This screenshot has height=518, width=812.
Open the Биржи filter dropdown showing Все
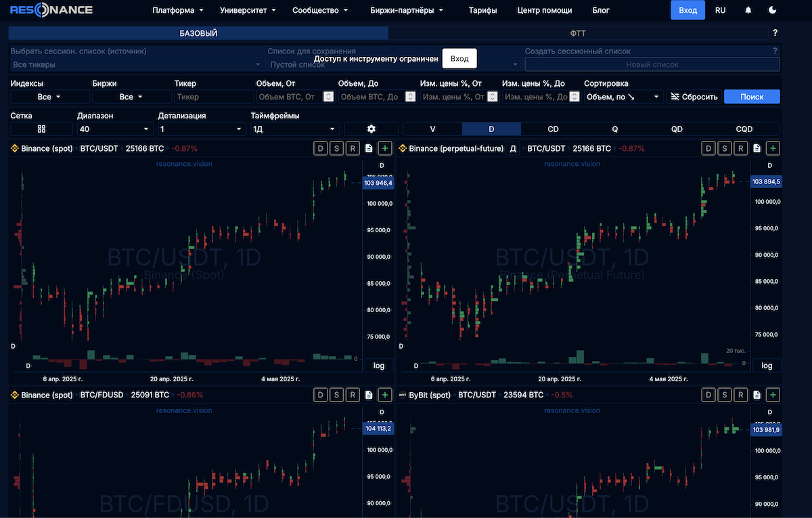(x=131, y=97)
